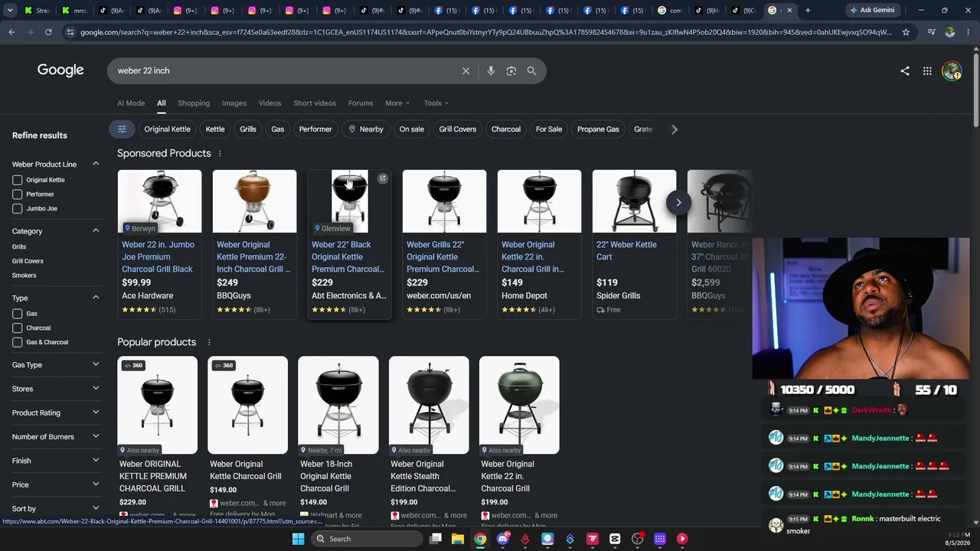Viewport: 980px width, 551px height.
Task: Switch to the Forums tab
Action: click(361, 103)
